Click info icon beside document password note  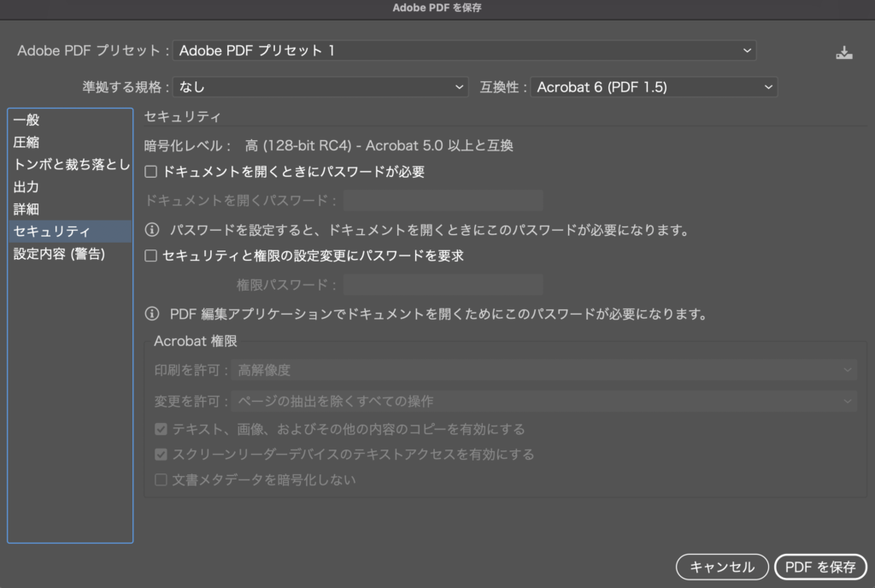152,230
